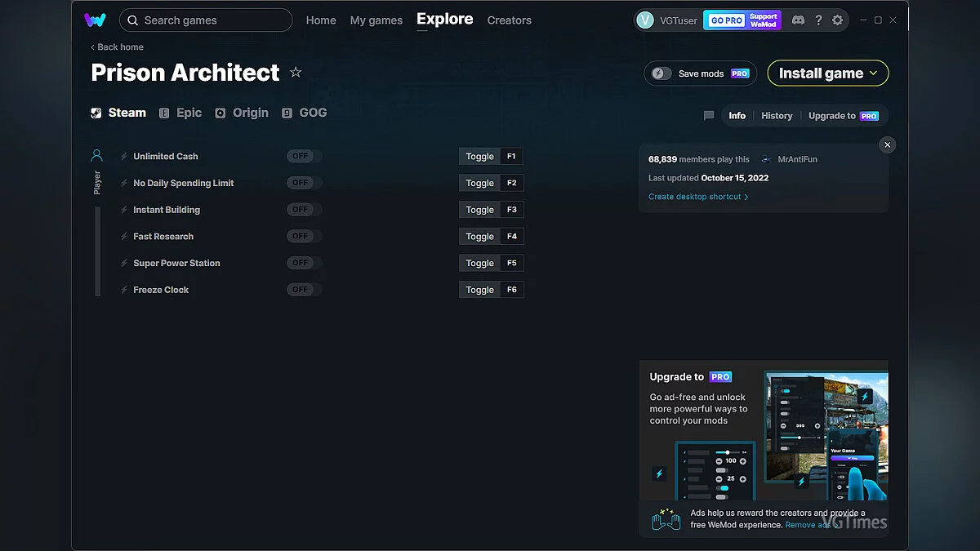Favorite Prison Architect with the star icon
The width and height of the screenshot is (980, 551).
[296, 73]
